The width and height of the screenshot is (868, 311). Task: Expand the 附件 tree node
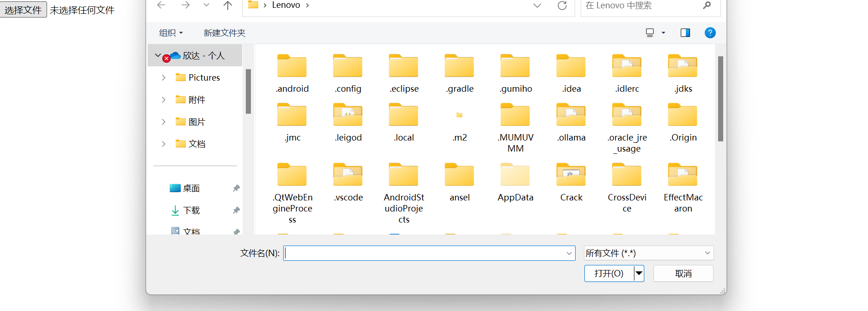pyautogui.click(x=163, y=100)
